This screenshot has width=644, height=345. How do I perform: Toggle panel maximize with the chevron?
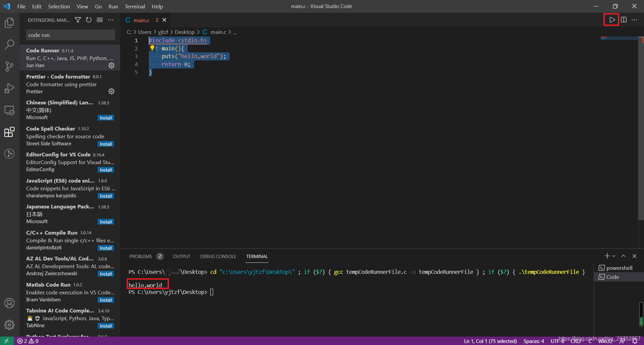[624, 256]
